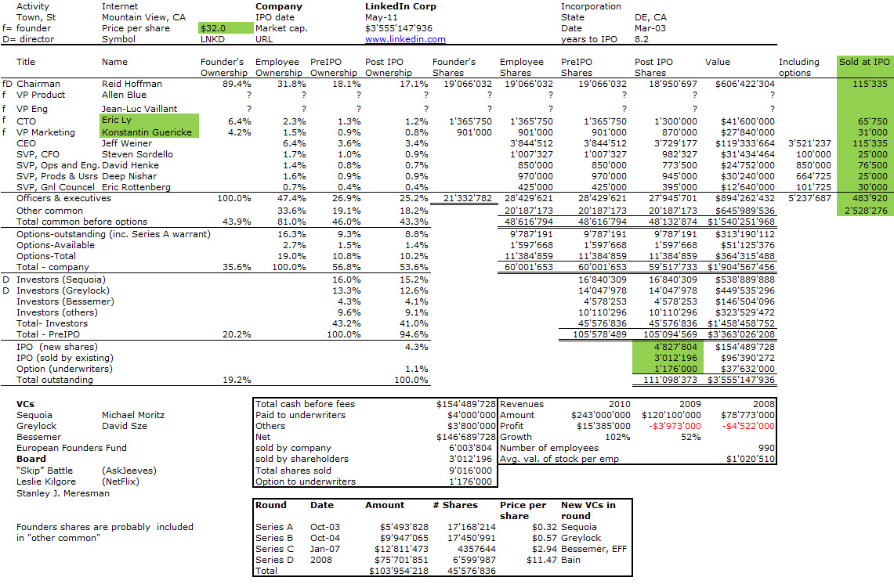Select the 'LinkedIn Corp' company name cell
Image resolution: width=894 pixels, height=588 pixels.
click(401, 6)
